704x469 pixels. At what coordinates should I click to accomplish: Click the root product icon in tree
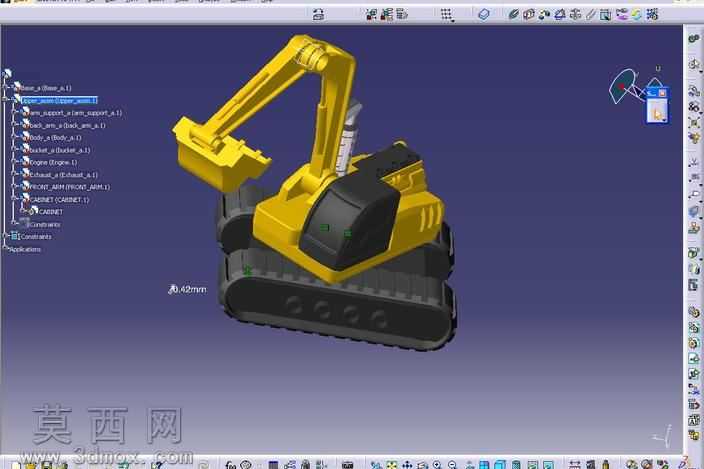pos(7,74)
